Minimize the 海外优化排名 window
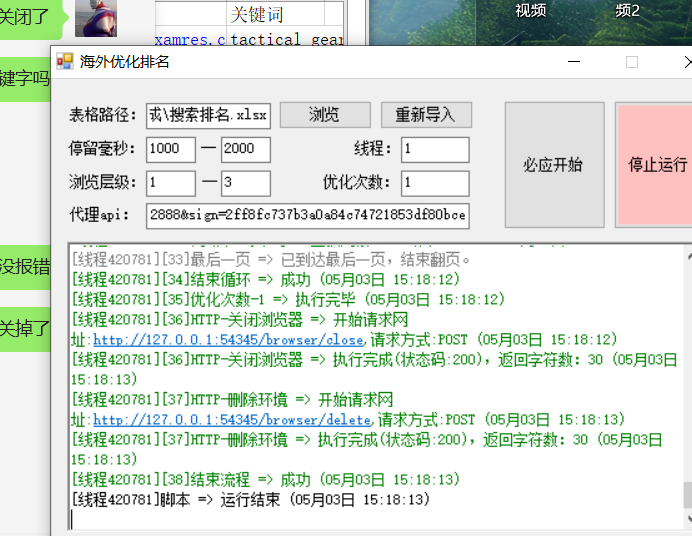 pyautogui.click(x=574, y=62)
